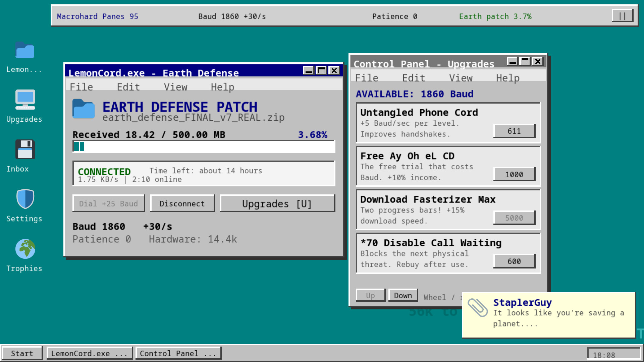This screenshot has height=362, width=644.
Task: Open Edit menu in Control Panel
Action: pos(414,78)
